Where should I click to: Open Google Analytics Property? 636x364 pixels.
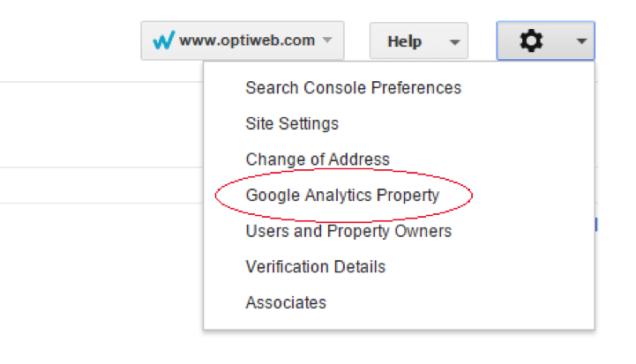pyautogui.click(x=342, y=196)
